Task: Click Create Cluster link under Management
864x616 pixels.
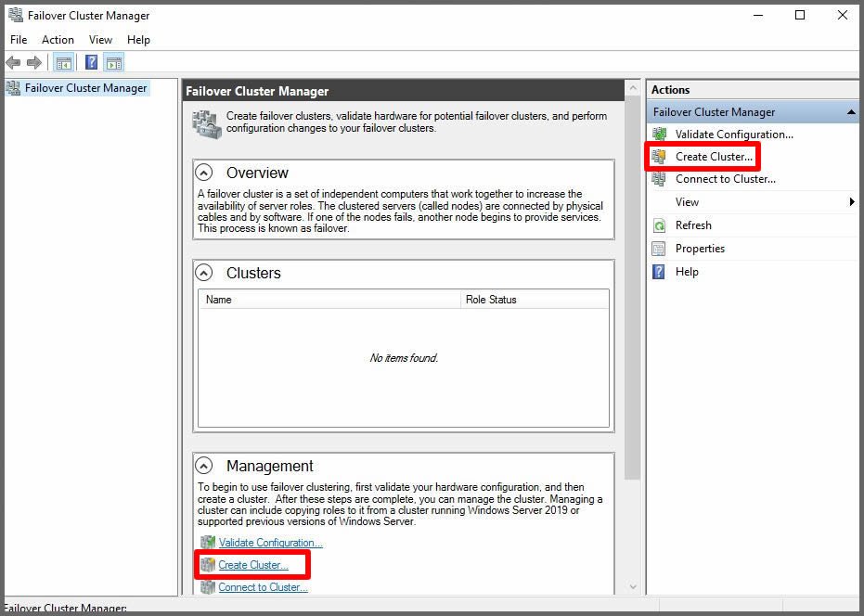Action: (253, 565)
